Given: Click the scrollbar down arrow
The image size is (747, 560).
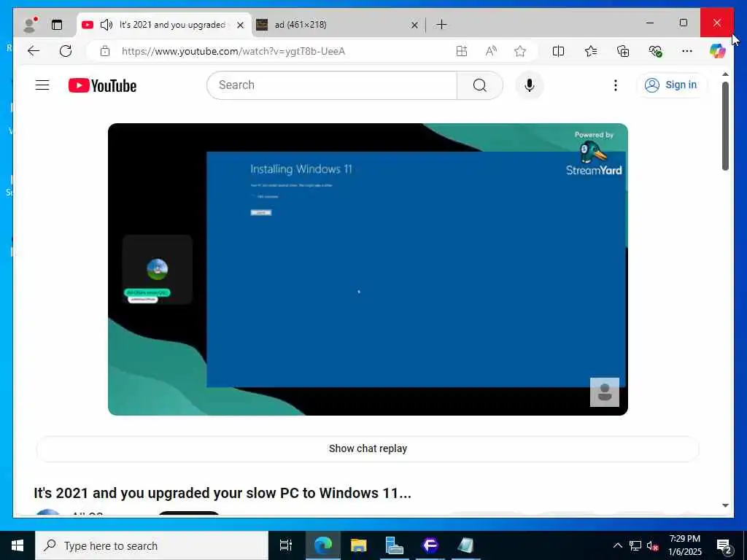Looking at the screenshot, I should [725, 505].
